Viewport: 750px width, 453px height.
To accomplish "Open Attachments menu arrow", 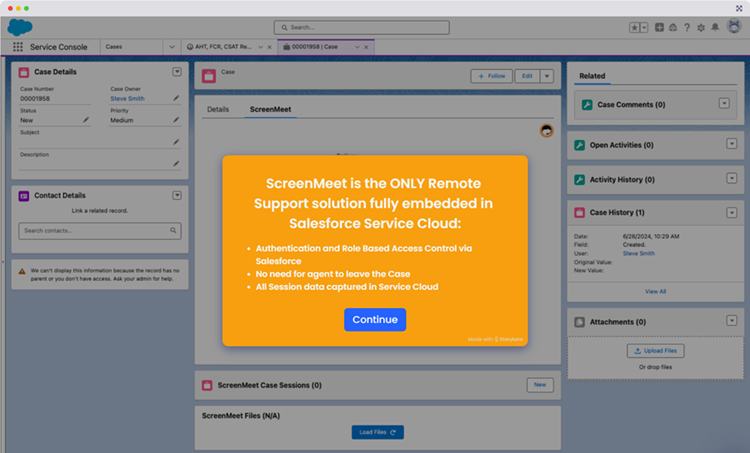I will pyautogui.click(x=731, y=320).
